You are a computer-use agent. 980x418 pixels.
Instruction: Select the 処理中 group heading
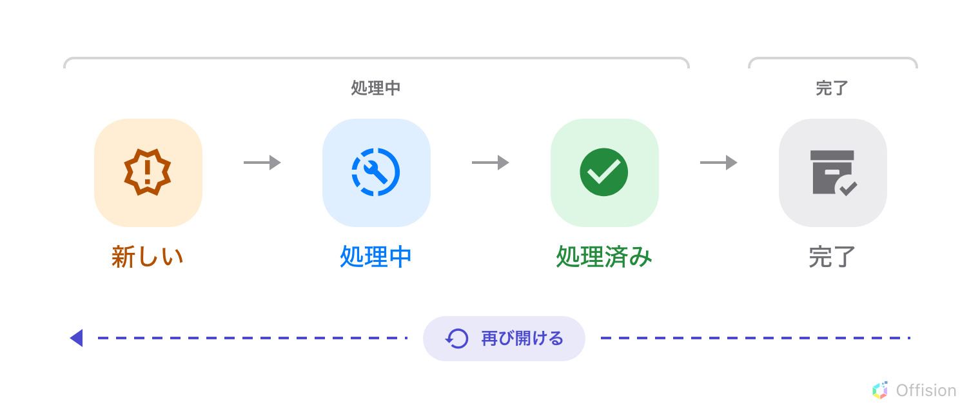[376, 88]
